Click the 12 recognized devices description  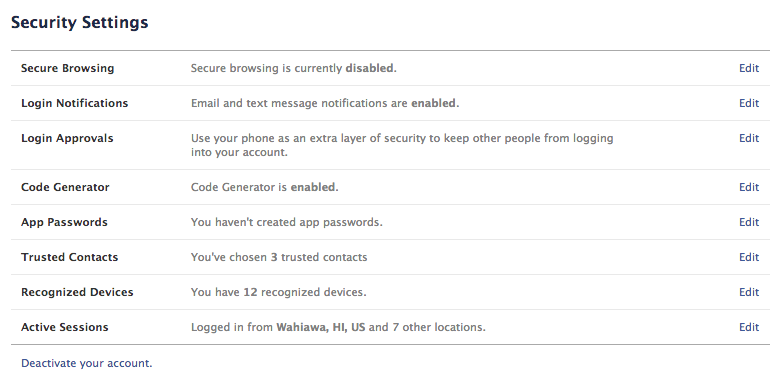click(278, 292)
